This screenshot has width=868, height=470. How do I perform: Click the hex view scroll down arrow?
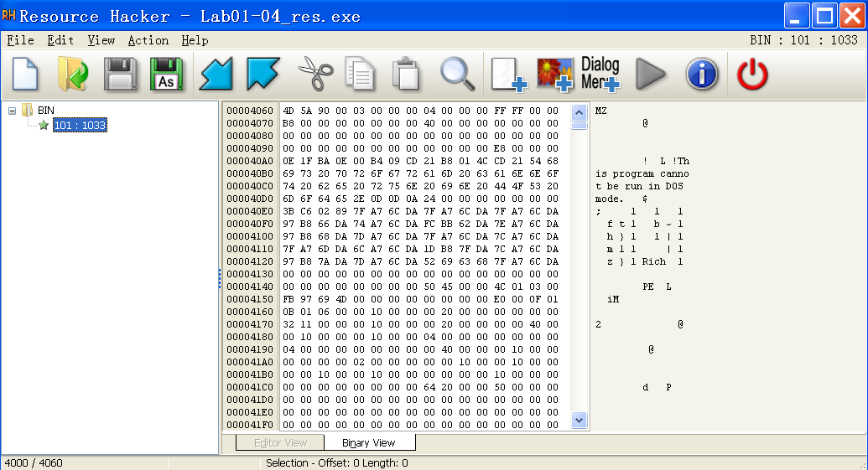(x=579, y=420)
